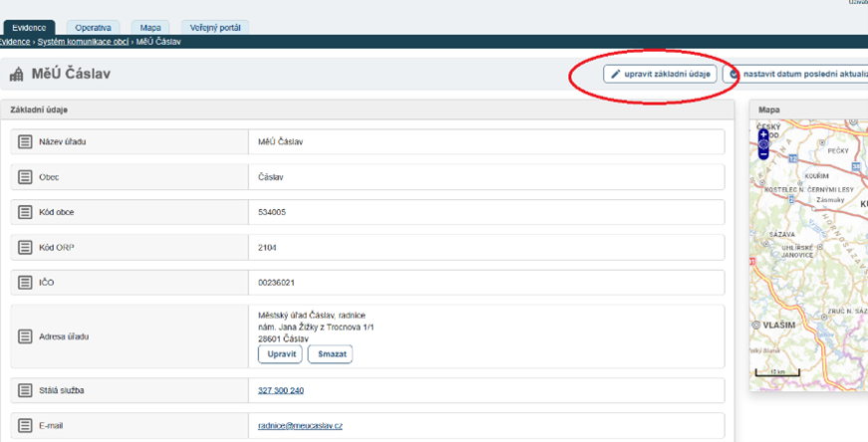Click the list icon next to Kód obce
The height and width of the screenshot is (442, 868).
pyautogui.click(x=25, y=212)
